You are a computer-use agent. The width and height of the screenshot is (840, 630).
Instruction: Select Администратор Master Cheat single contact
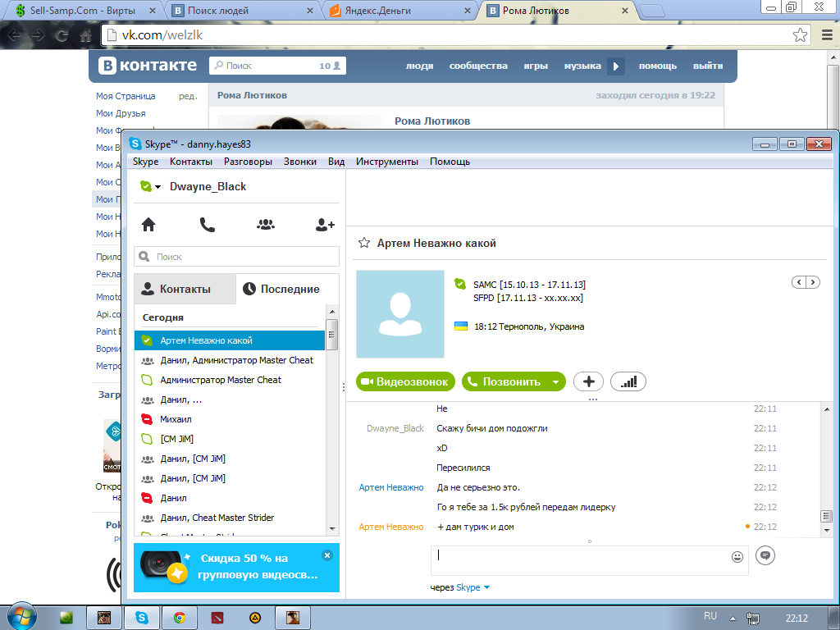(x=230, y=380)
